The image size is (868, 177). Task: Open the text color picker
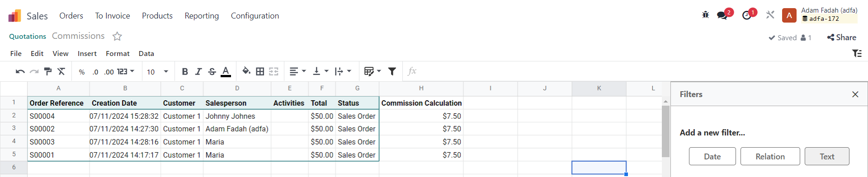point(226,71)
